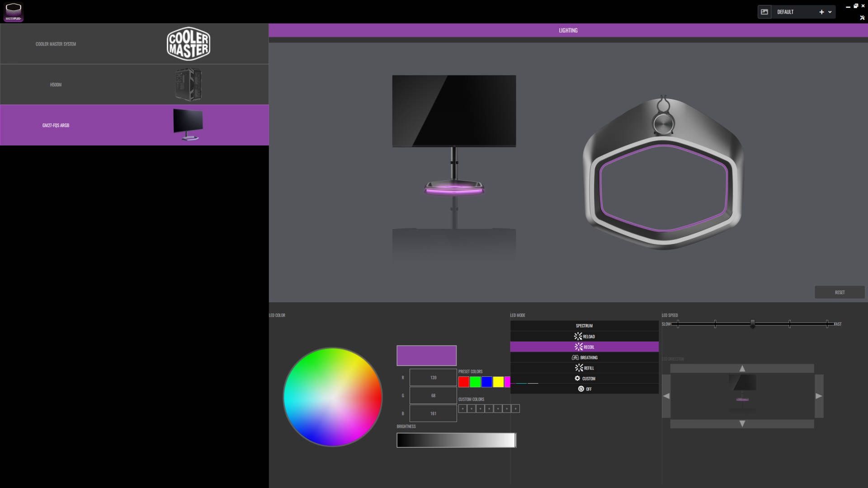Add color to fifth custom color slot
The image size is (868, 488).
tap(498, 408)
